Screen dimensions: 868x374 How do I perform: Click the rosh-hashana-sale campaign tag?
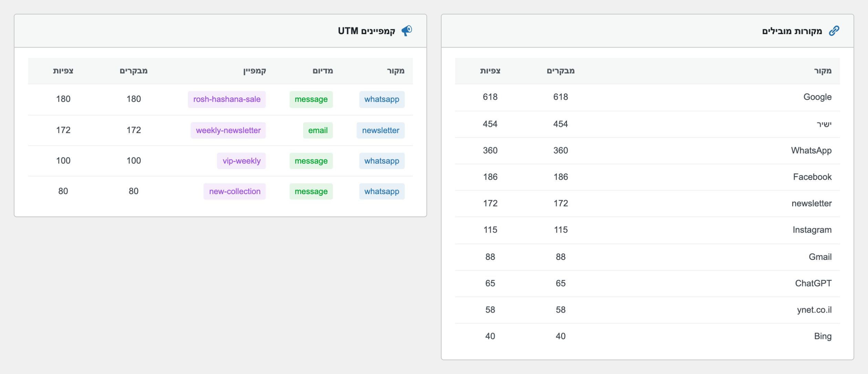tap(227, 99)
